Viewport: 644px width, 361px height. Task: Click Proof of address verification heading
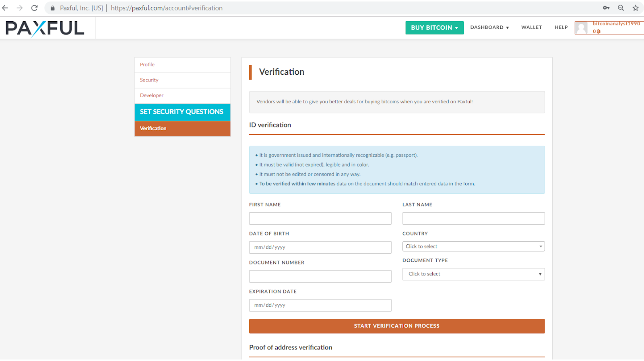(291, 347)
